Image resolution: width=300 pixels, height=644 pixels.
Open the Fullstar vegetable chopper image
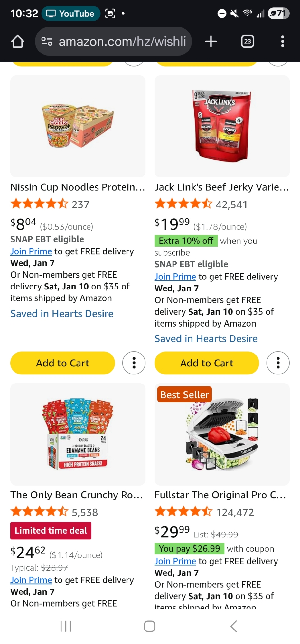point(222,434)
